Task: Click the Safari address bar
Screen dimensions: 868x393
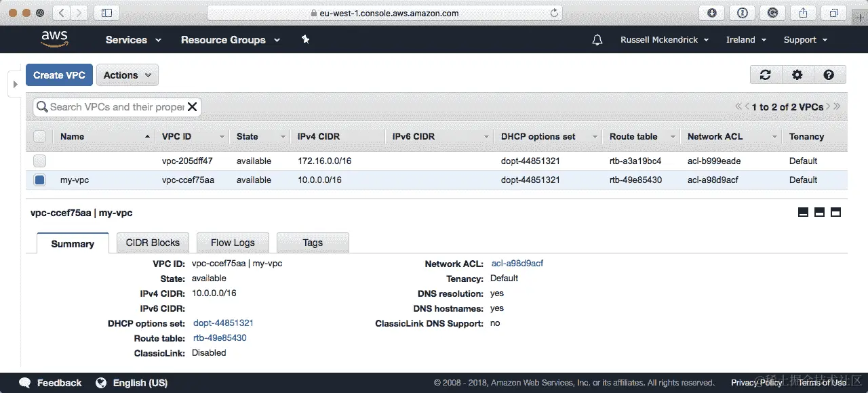Action: click(384, 13)
